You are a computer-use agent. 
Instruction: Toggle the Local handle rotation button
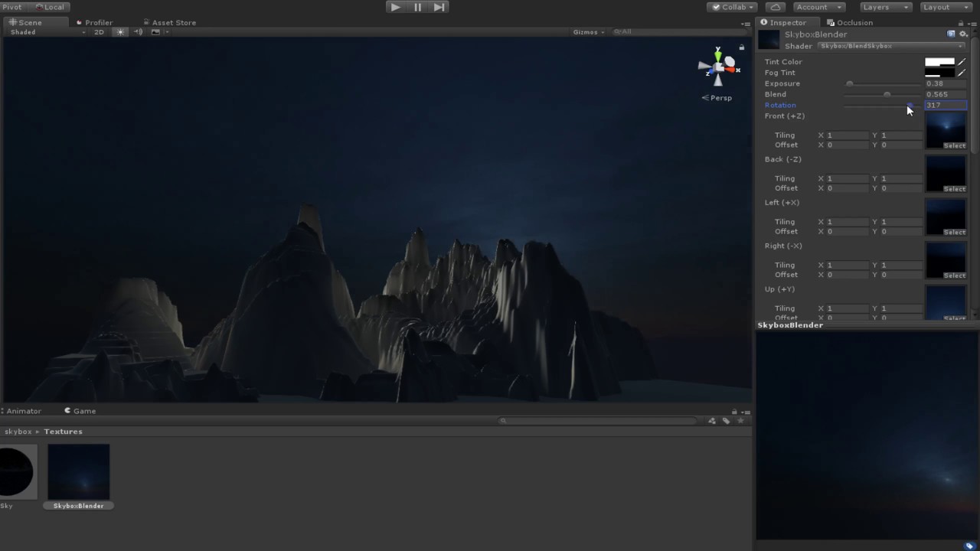click(50, 7)
